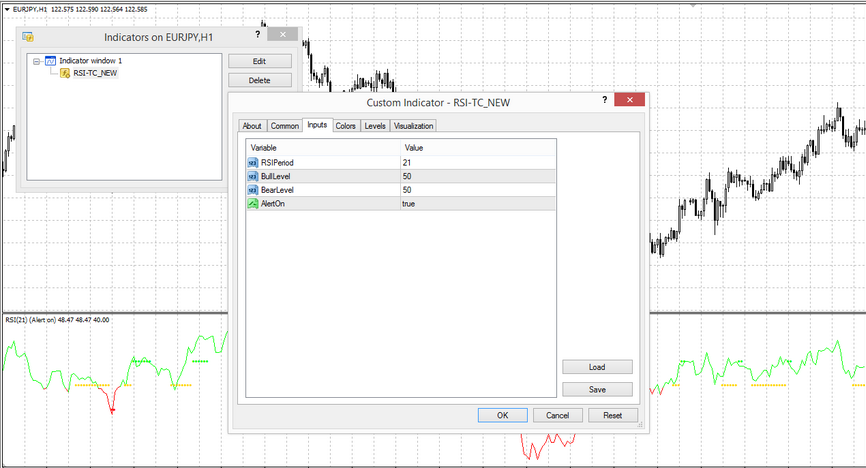The image size is (866, 468).
Task: Open the About tab
Action: [252, 126]
